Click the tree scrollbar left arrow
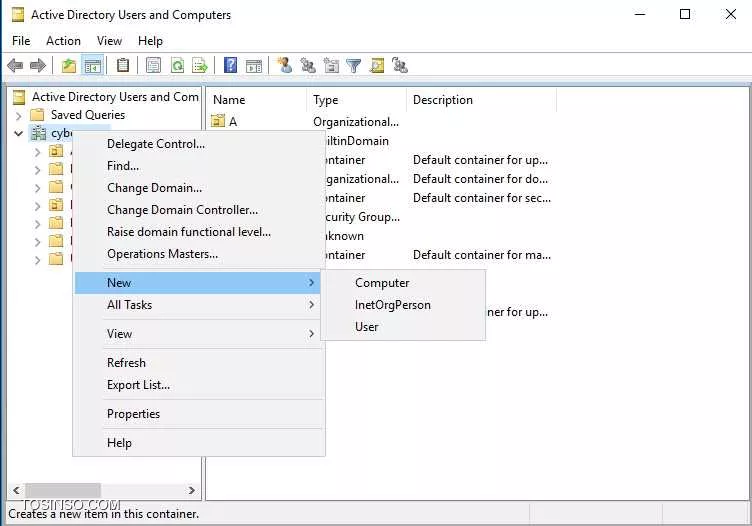Viewport: 752px width, 526px height. tap(16, 490)
